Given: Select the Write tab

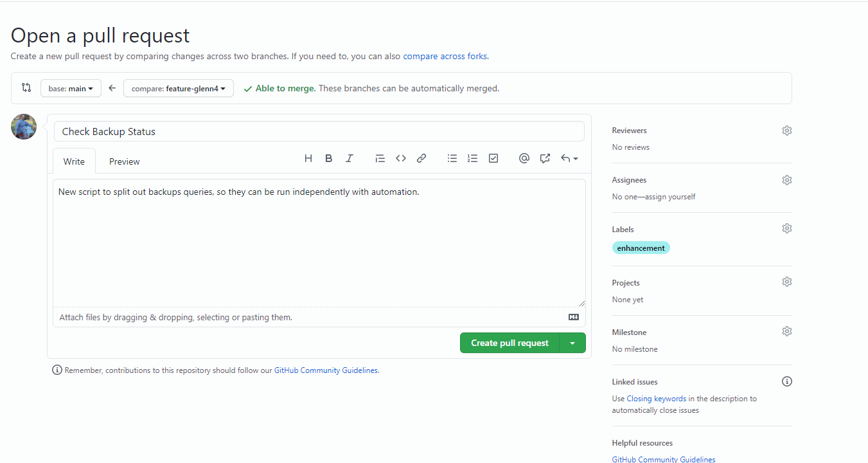Looking at the screenshot, I should pos(74,161).
